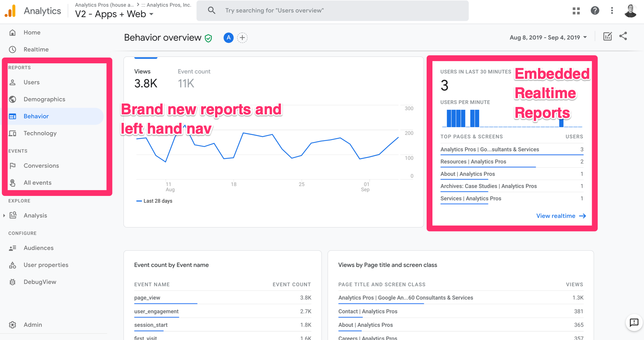Open the User properties page
Screen dimensions: 644x340
click(x=46, y=265)
